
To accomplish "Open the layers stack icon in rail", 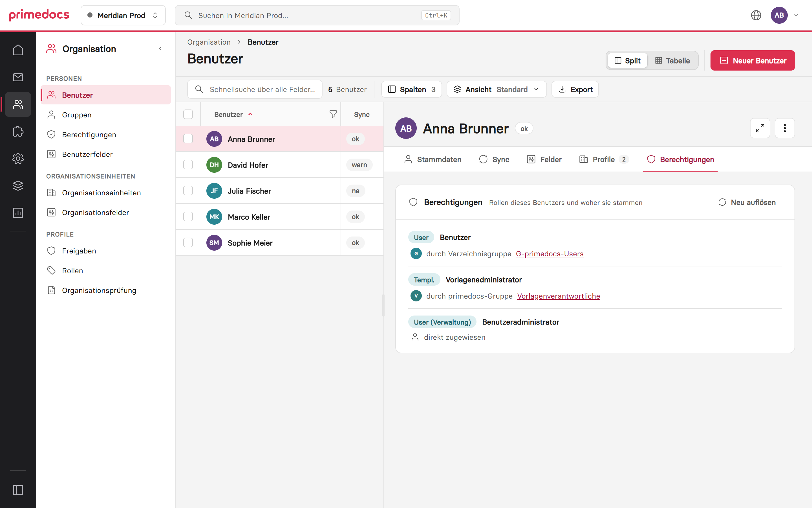I will [18, 185].
